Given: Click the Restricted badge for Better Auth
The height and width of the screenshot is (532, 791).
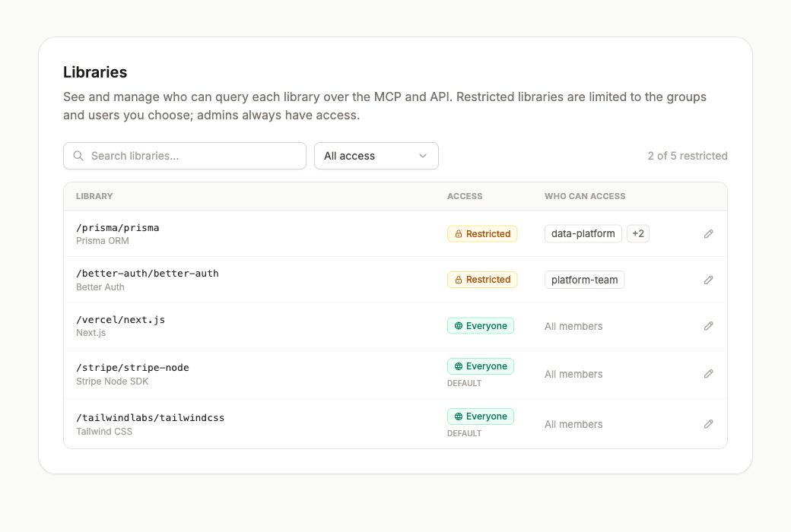Looking at the screenshot, I should point(482,280).
